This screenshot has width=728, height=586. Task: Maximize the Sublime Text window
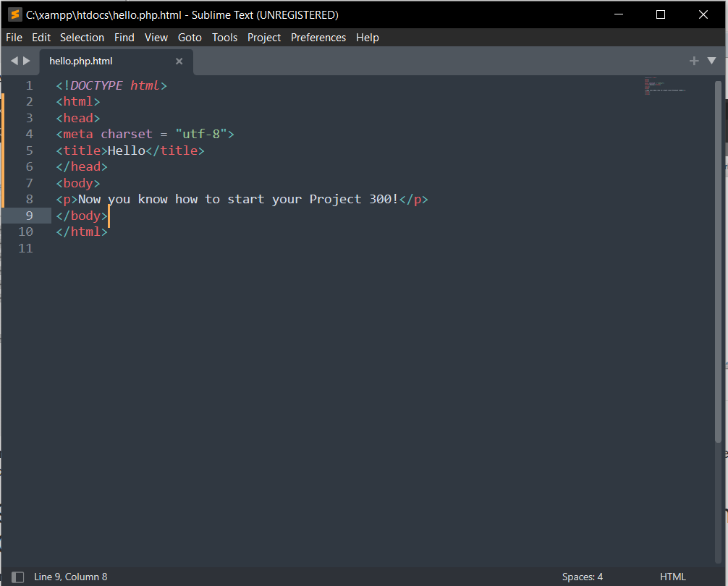(x=661, y=14)
